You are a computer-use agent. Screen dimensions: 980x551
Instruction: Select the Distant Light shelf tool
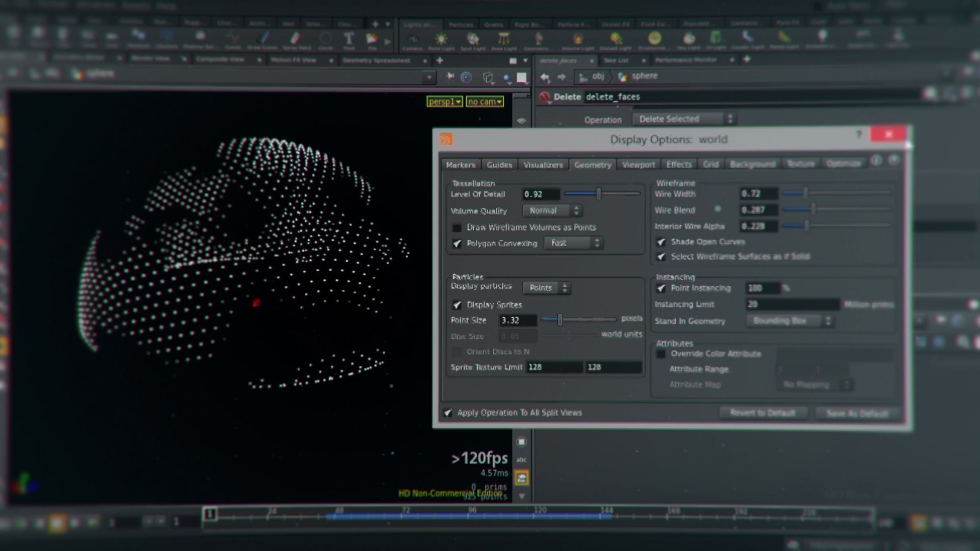coord(615,41)
